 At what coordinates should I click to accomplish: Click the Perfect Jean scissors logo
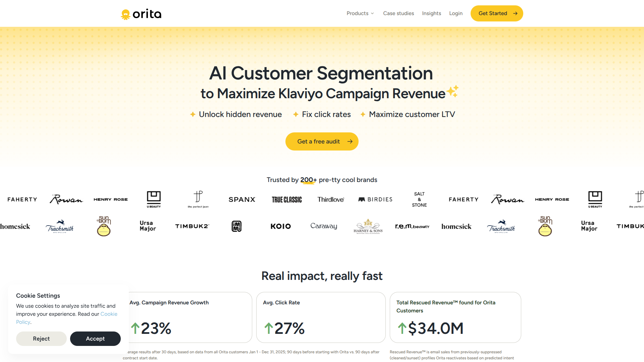point(198,197)
